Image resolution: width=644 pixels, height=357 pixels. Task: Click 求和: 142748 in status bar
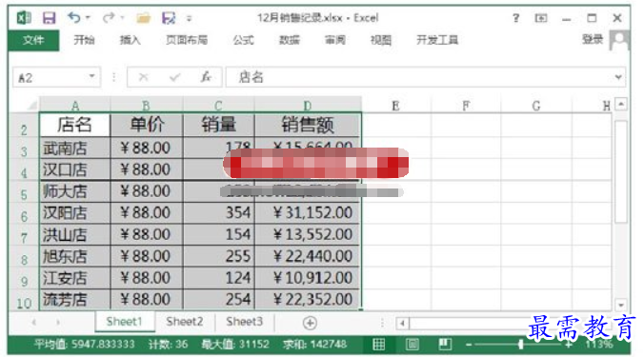point(314,344)
